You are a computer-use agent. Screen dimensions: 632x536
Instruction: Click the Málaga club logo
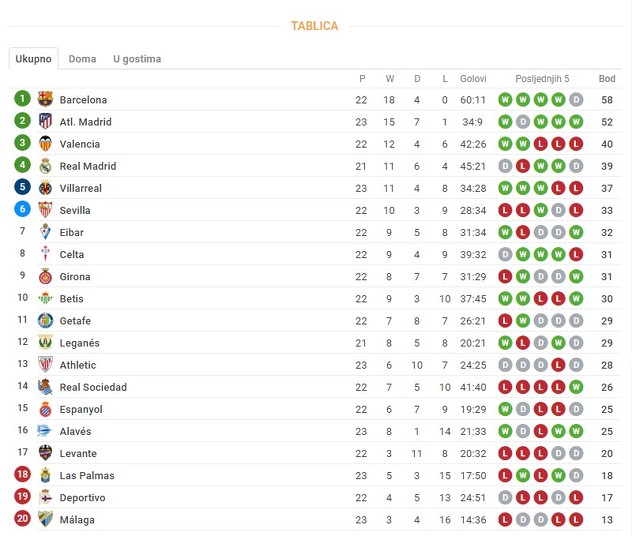[45, 519]
